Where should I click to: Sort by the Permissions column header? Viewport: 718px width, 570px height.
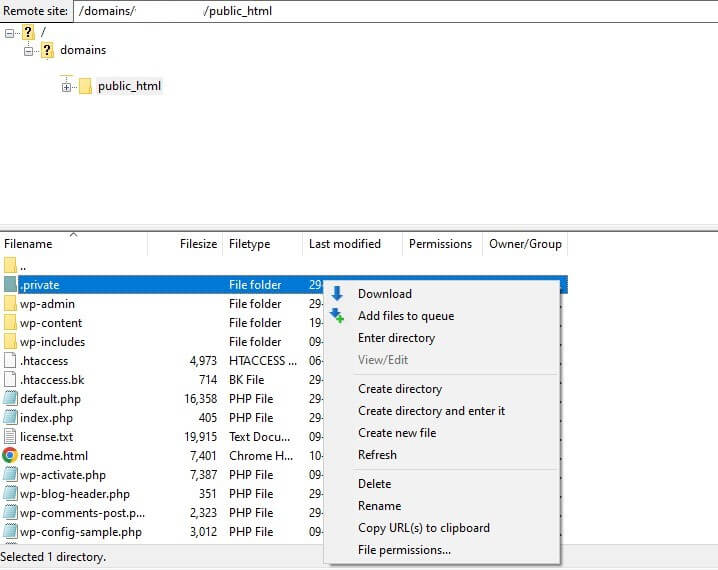click(442, 244)
